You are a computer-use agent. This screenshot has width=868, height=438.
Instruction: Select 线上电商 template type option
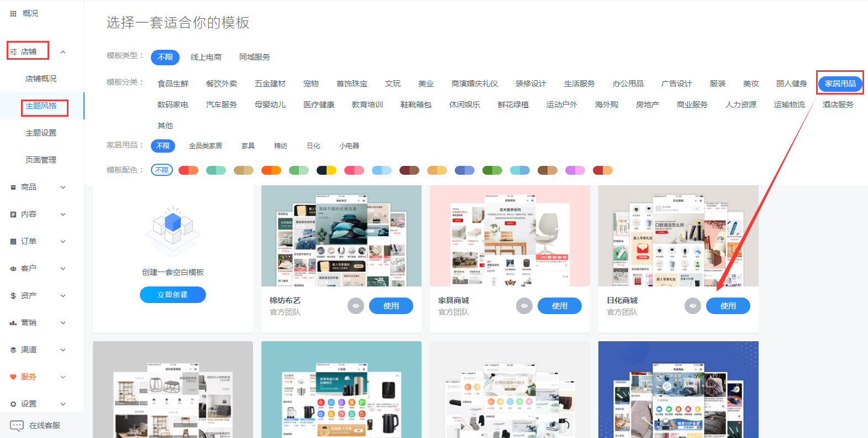[x=206, y=57]
